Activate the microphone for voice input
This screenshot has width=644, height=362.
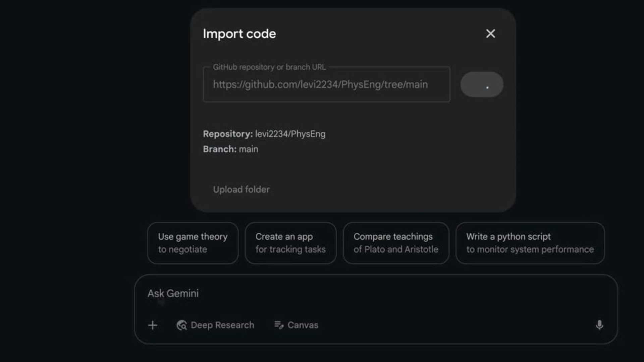point(599,325)
